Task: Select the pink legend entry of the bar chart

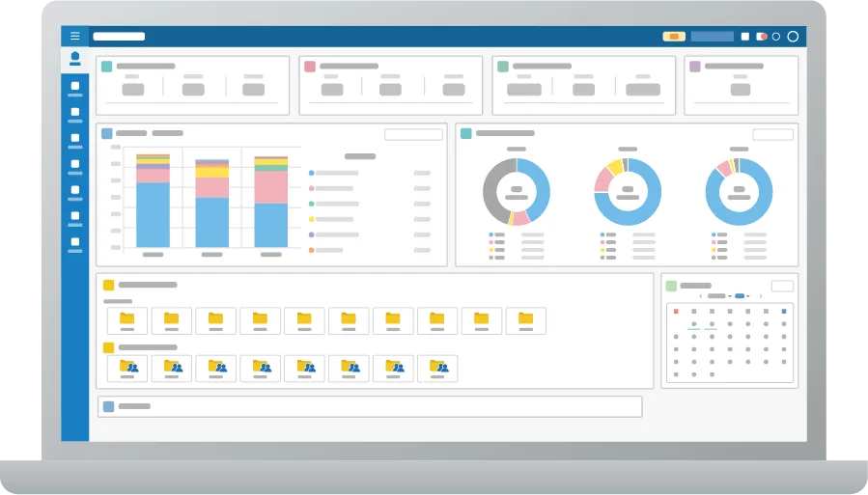Action: click(331, 188)
